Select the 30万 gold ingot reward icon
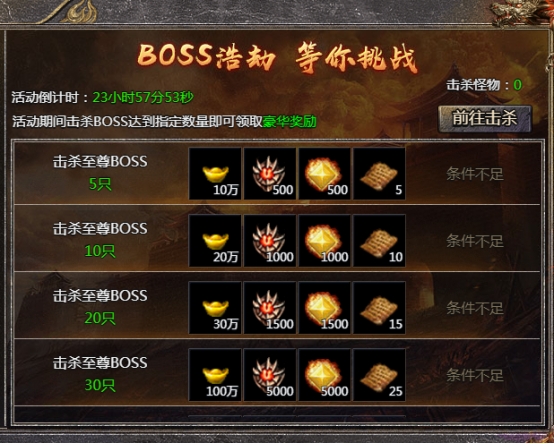 pyautogui.click(x=215, y=308)
